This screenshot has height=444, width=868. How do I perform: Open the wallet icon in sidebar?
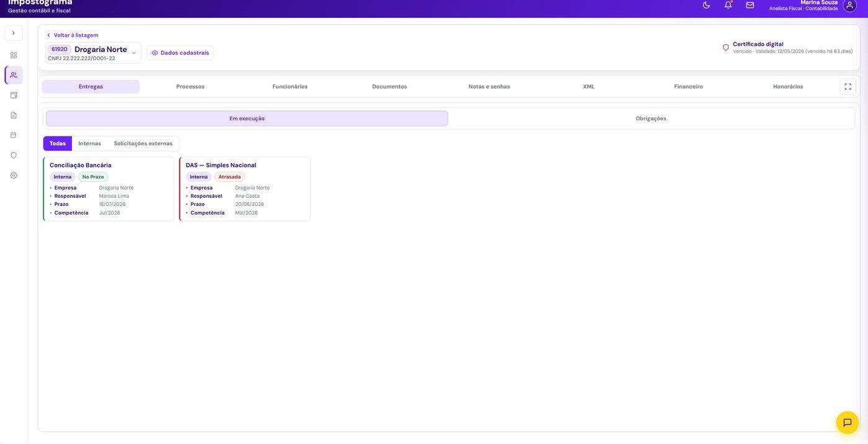[x=14, y=95]
